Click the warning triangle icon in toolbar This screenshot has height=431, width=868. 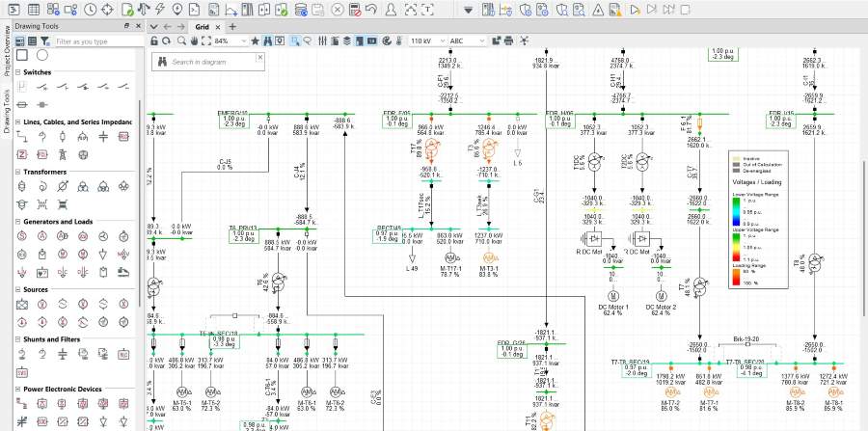(598, 9)
